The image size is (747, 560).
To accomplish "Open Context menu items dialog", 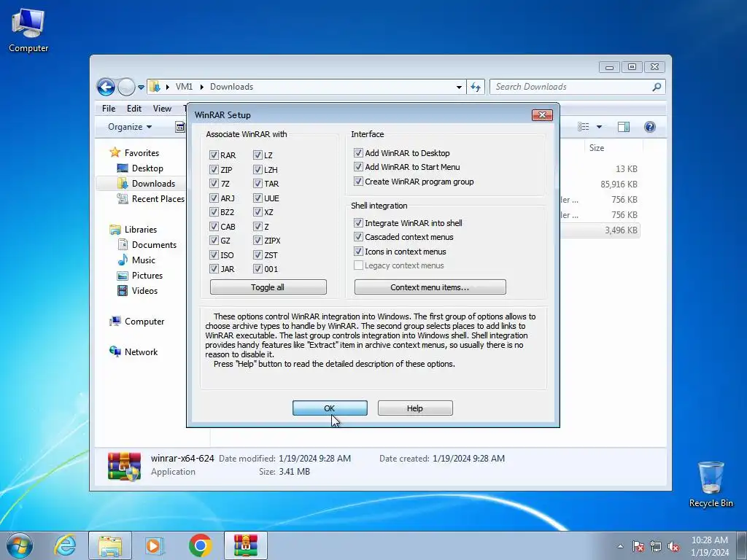I will pyautogui.click(x=430, y=287).
